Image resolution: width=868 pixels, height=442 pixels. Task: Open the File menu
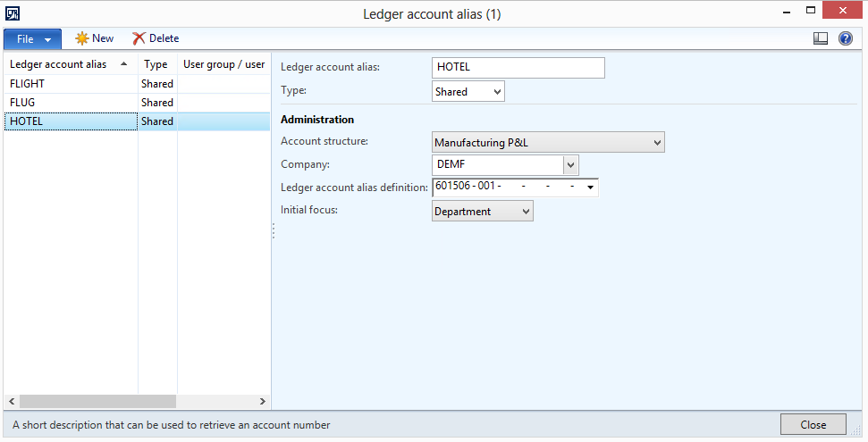32,38
